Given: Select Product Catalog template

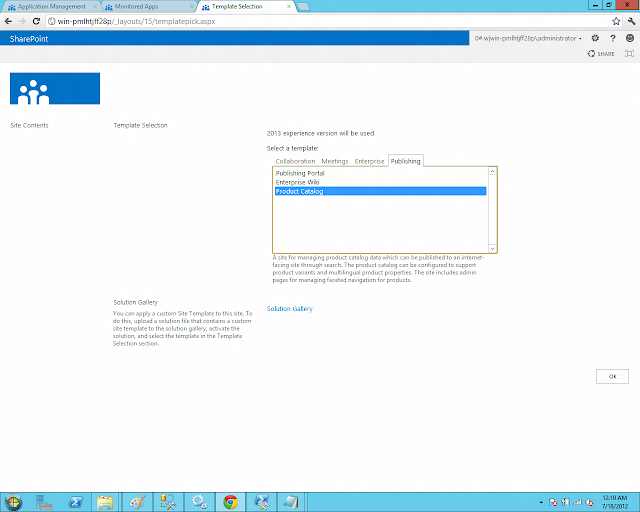Looking at the screenshot, I should pos(380,191).
